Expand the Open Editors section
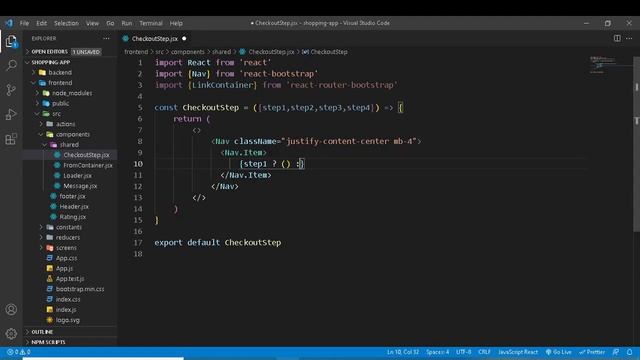 [70, 52]
